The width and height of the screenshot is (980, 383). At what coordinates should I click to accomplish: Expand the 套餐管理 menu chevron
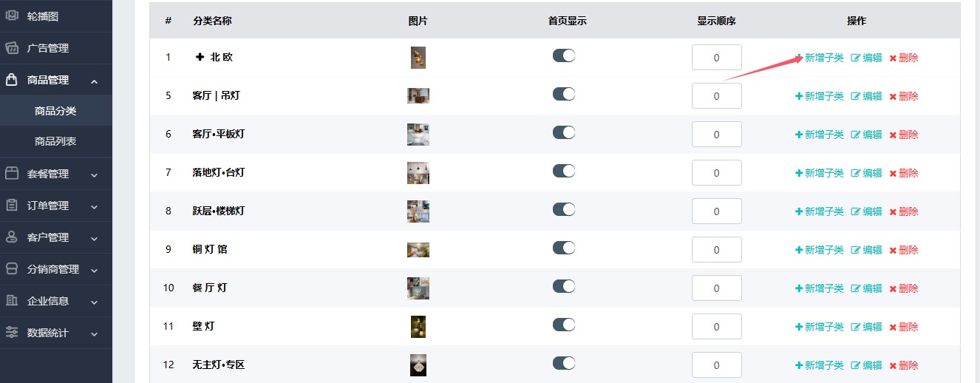[94, 175]
